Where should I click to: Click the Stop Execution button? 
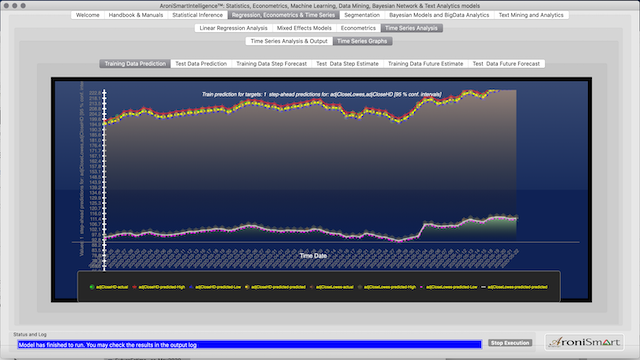510,343
